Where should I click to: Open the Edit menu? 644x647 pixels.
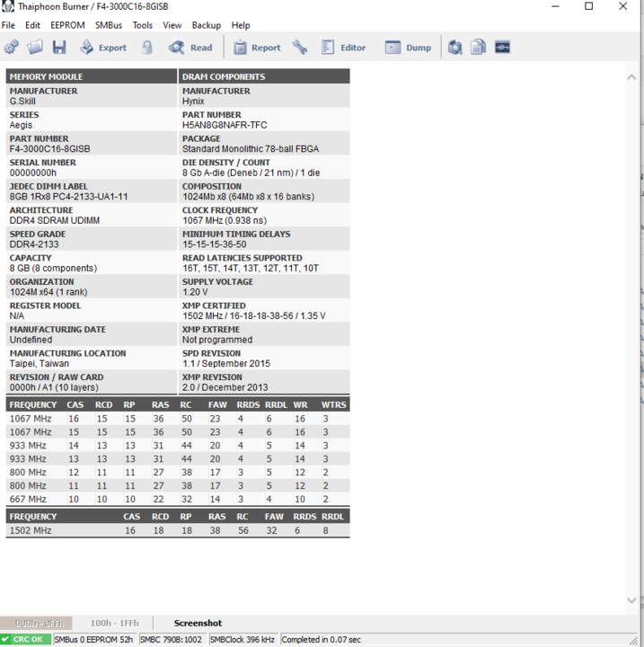point(32,25)
